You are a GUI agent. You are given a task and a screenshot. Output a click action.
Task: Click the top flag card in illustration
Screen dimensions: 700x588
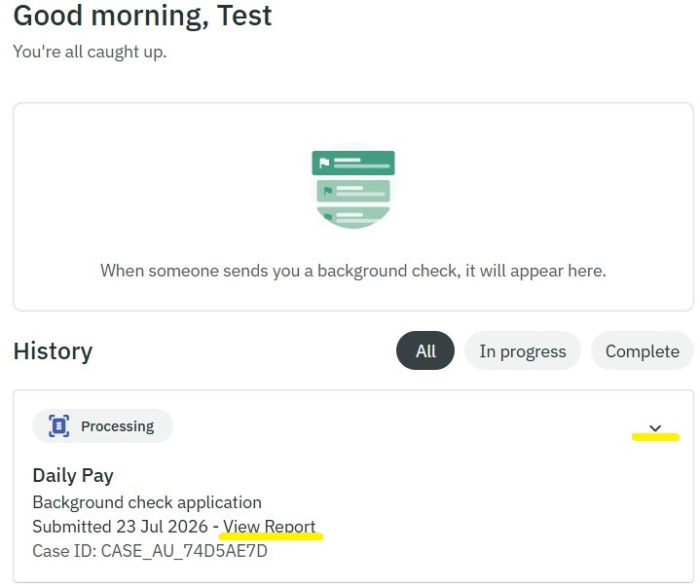point(353,163)
